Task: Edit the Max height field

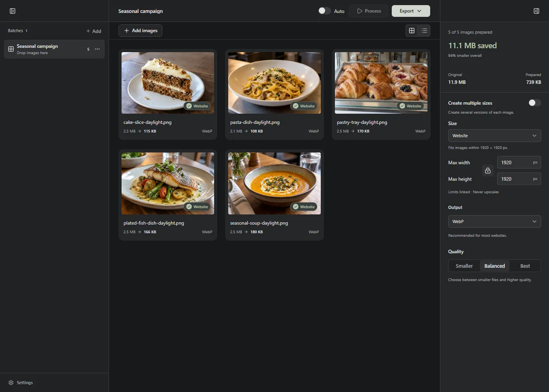Action: [519, 179]
